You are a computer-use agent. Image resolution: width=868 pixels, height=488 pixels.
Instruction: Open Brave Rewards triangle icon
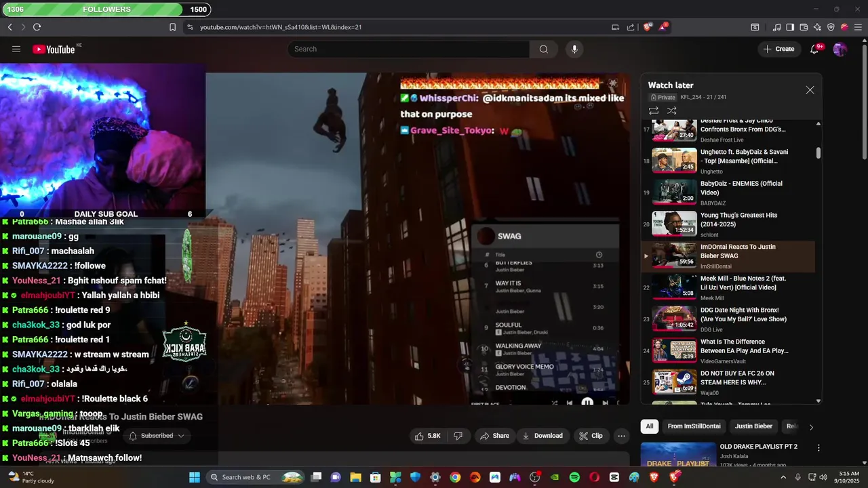pyautogui.click(x=663, y=27)
